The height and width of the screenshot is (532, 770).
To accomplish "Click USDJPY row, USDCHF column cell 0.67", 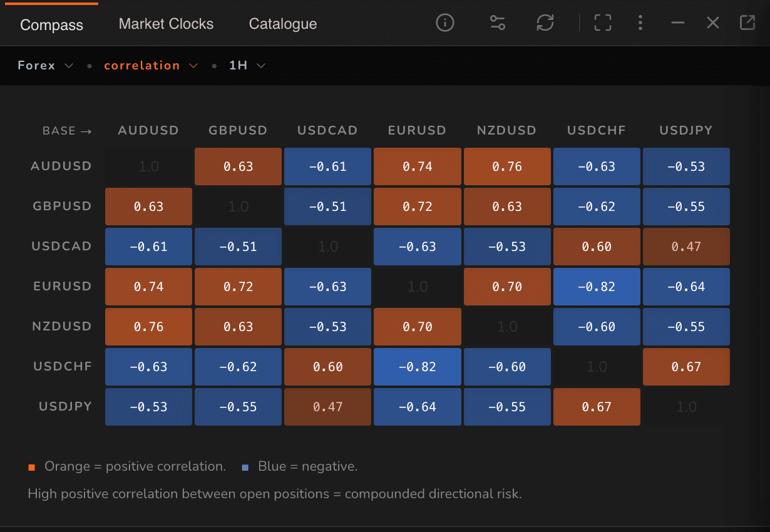I will click(x=597, y=407).
